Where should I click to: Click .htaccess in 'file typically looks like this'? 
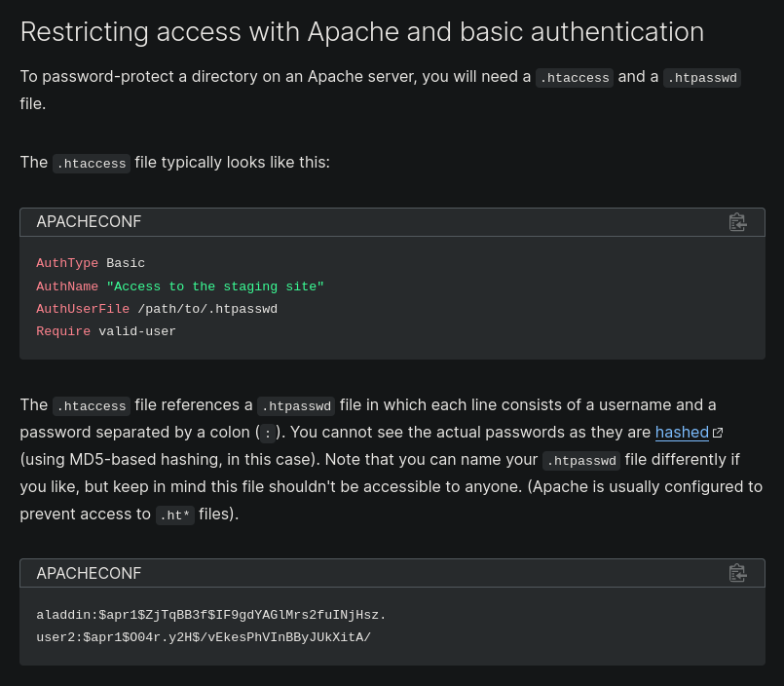pos(92,164)
